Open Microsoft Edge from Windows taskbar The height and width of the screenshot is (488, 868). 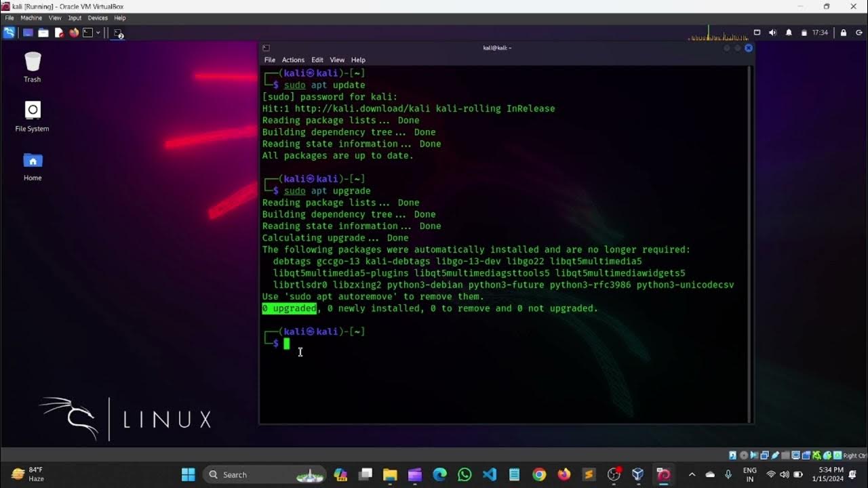coord(440,474)
